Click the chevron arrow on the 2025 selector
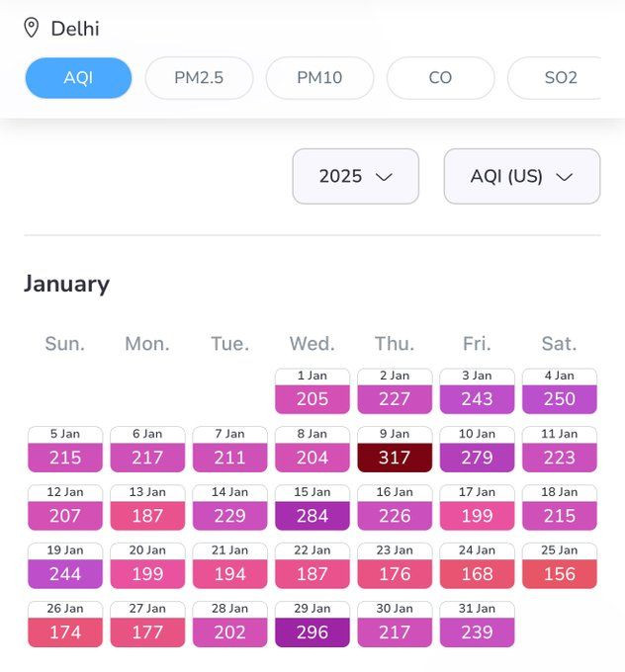 (x=384, y=177)
